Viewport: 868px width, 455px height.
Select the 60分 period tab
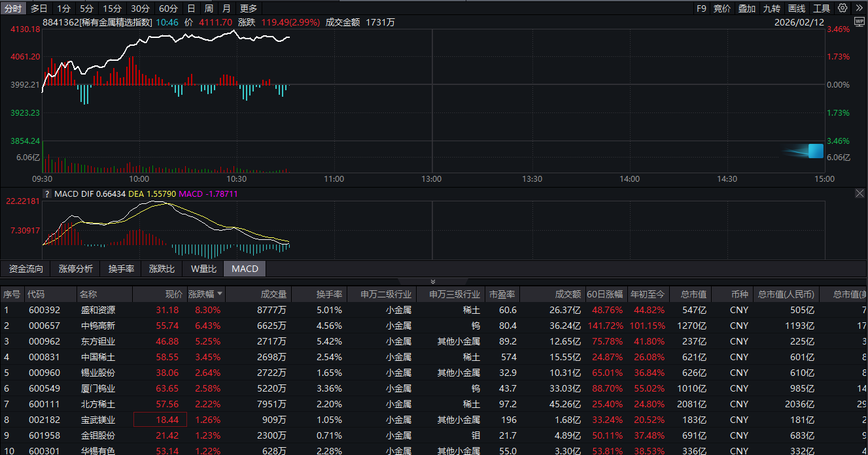pos(168,8)
